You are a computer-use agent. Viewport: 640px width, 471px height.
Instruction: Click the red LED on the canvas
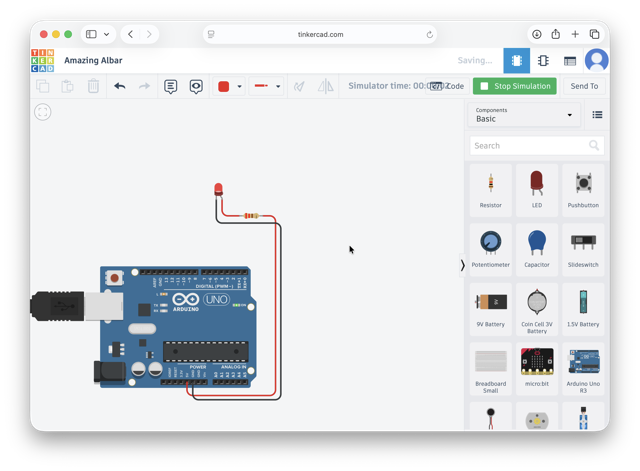[218, 189]
